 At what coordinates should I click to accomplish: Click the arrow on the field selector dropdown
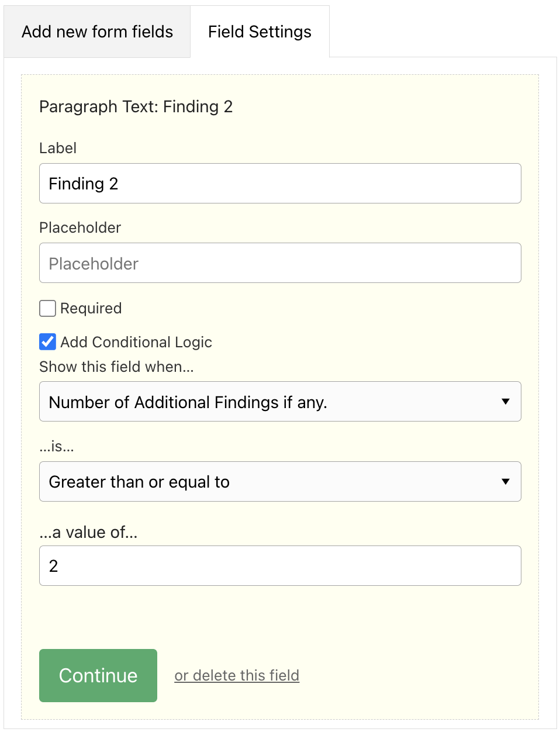[506, 402]
